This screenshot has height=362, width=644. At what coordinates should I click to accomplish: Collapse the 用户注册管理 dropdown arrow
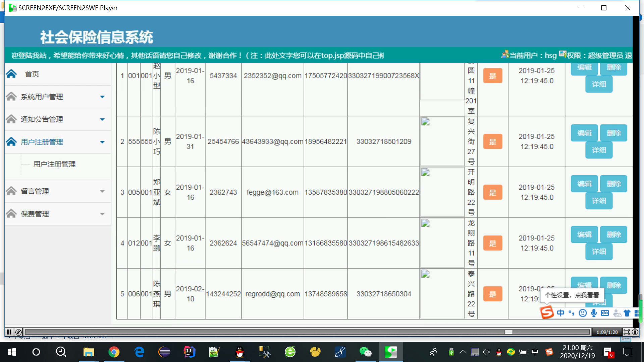coord(102,142)
